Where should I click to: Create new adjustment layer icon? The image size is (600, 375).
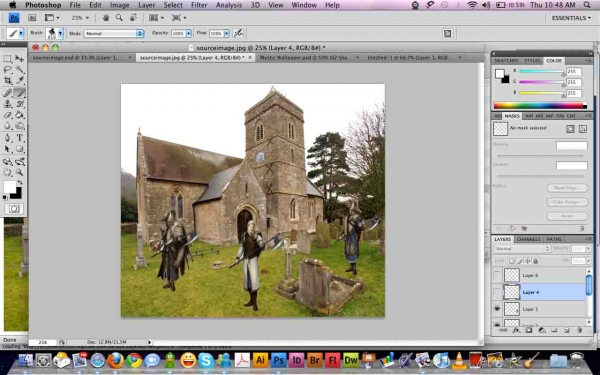[x=541, y=330]
